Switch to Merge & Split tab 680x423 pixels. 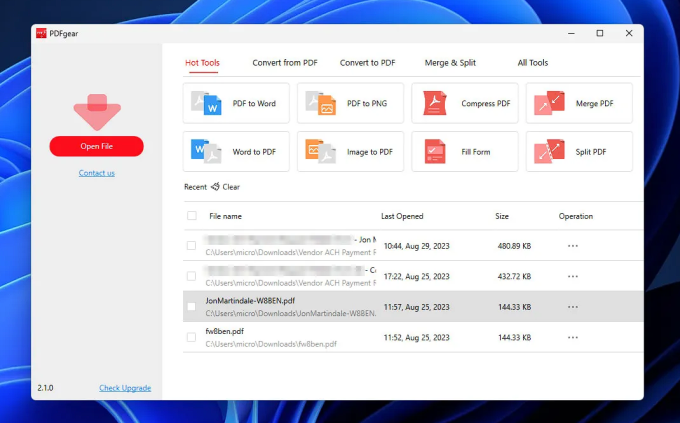450,63
